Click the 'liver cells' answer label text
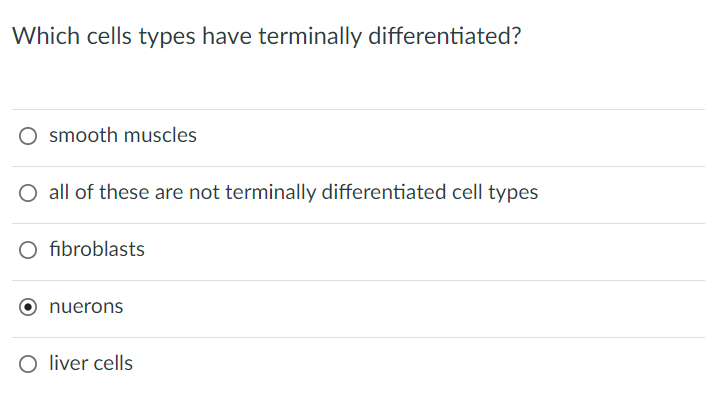Viewport: 705px width, 400px height. [x=91, y=363]
